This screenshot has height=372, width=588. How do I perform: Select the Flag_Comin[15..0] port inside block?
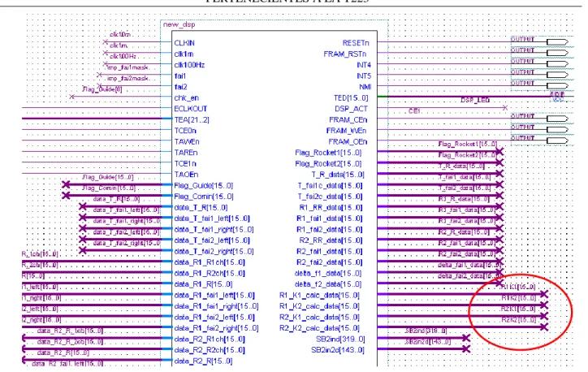tap(204, 197)
